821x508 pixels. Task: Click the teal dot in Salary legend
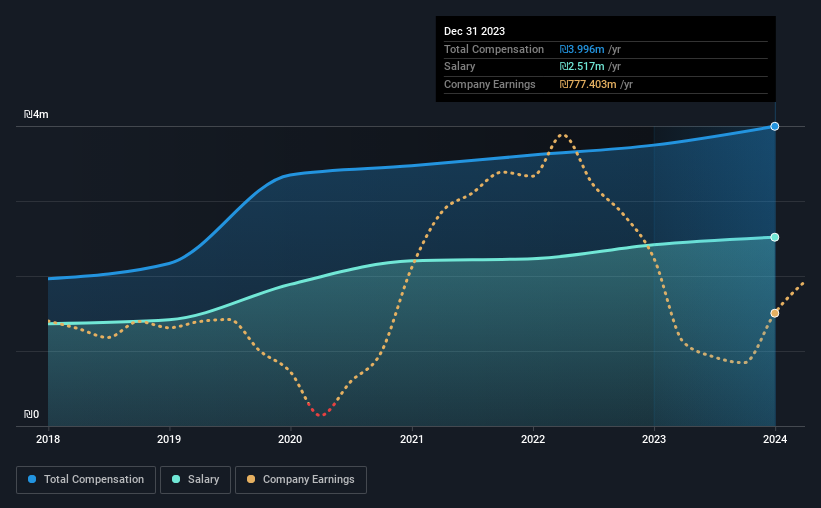pos(176,479)
